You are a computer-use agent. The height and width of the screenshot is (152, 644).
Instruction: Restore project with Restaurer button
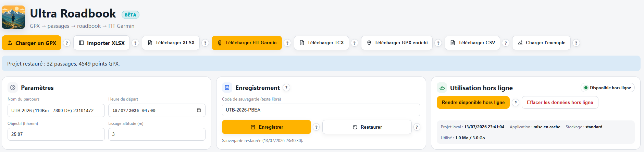[367, 127]
